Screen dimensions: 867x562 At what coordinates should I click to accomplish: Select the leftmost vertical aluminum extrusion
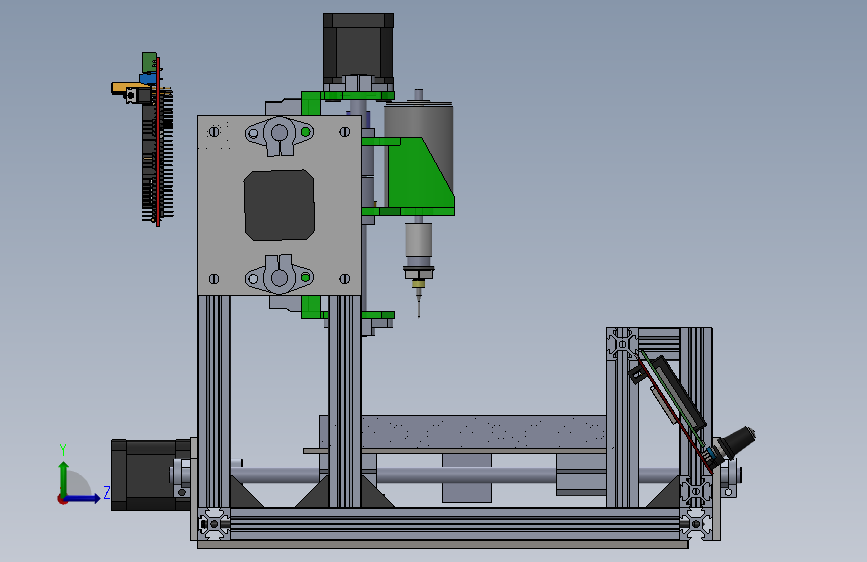tap(213, 402)
